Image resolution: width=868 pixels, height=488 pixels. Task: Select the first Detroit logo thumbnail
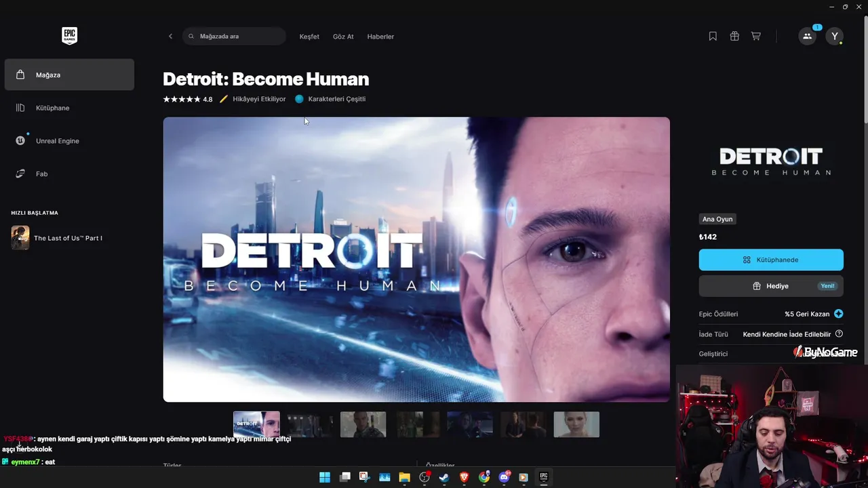pos(256,424)
